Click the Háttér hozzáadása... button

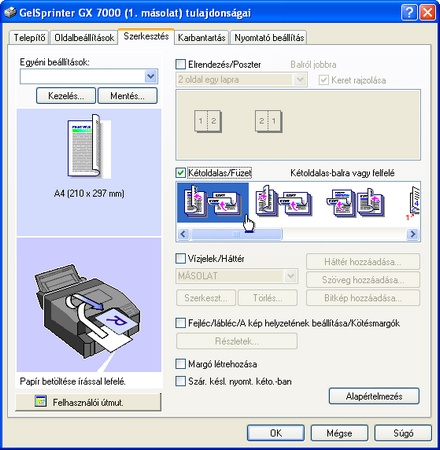point(363,262)
